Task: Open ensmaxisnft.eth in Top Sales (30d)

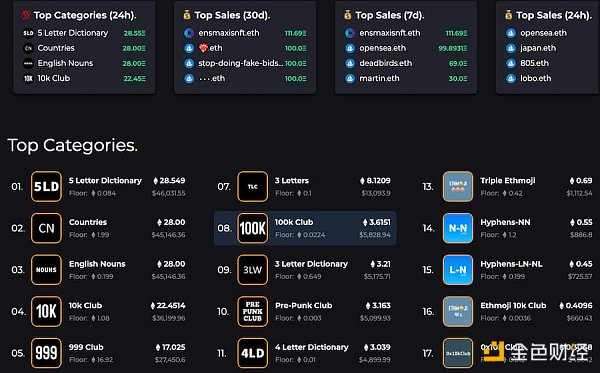Action: 245,33
